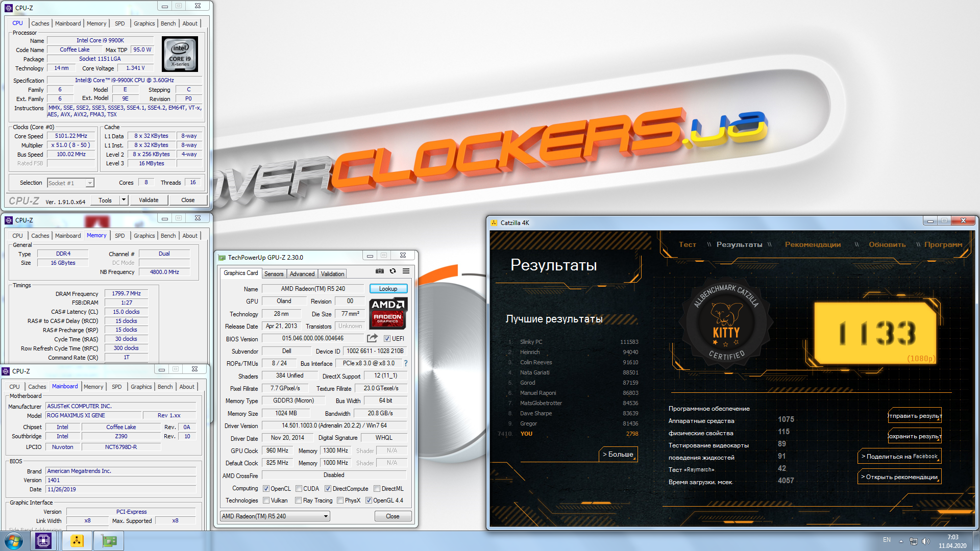Click the Slinky PC leaderboard entry
The image size is (980, 551).
(x=573, y=342)
